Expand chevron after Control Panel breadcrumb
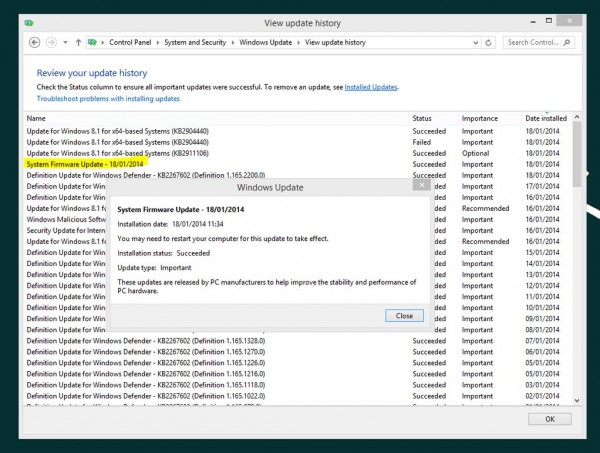Screen dimensions: 600x453 pyautogui.click(x=158, y=43)
